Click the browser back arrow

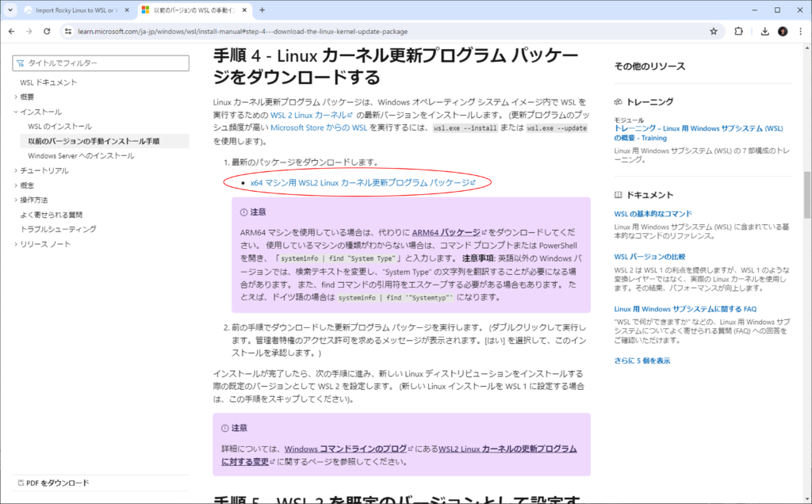pos(11,31)
